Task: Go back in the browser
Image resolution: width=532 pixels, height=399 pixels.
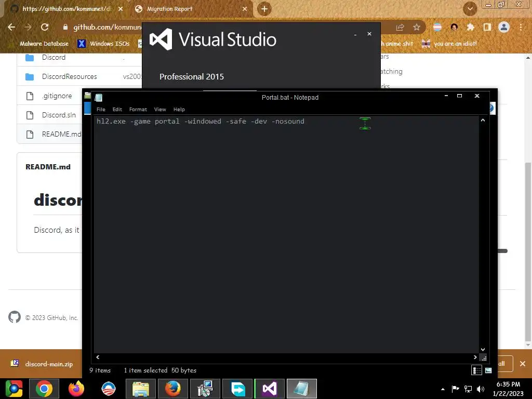Action: [11, 27]
